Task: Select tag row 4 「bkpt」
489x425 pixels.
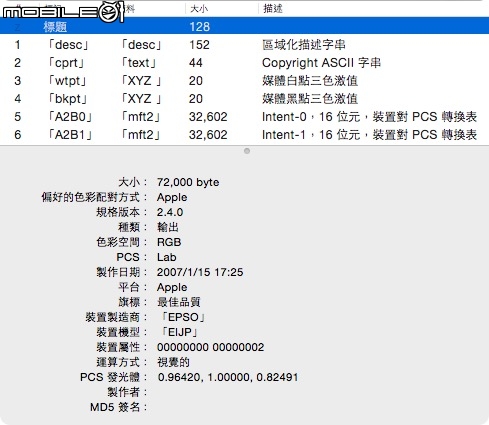Action: [244, 99]
